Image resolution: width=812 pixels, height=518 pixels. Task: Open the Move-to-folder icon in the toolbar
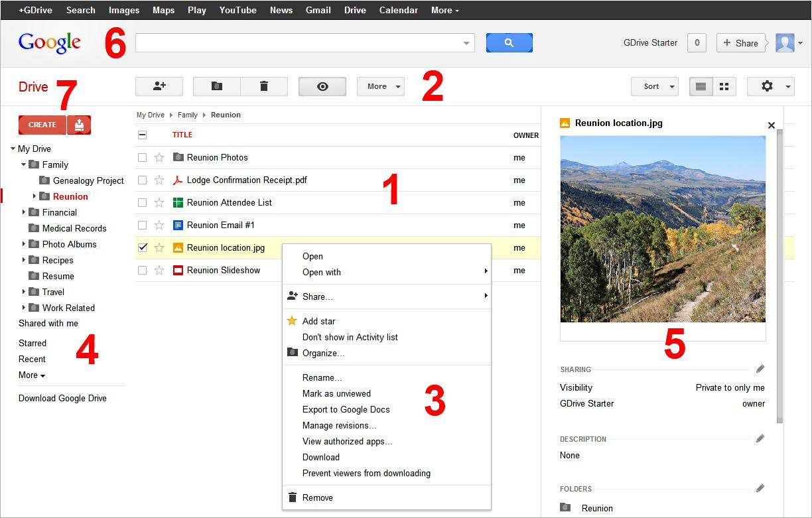[216, 86]
